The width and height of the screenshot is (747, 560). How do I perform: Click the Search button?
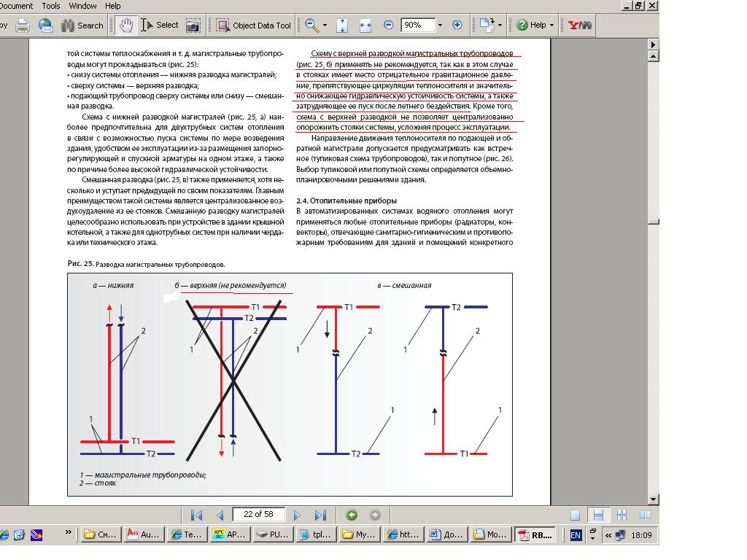tap(82, 26)
